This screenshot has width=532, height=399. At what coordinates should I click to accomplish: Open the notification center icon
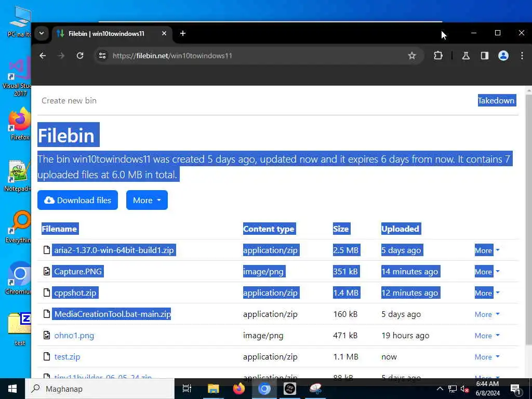coord(515,389)
